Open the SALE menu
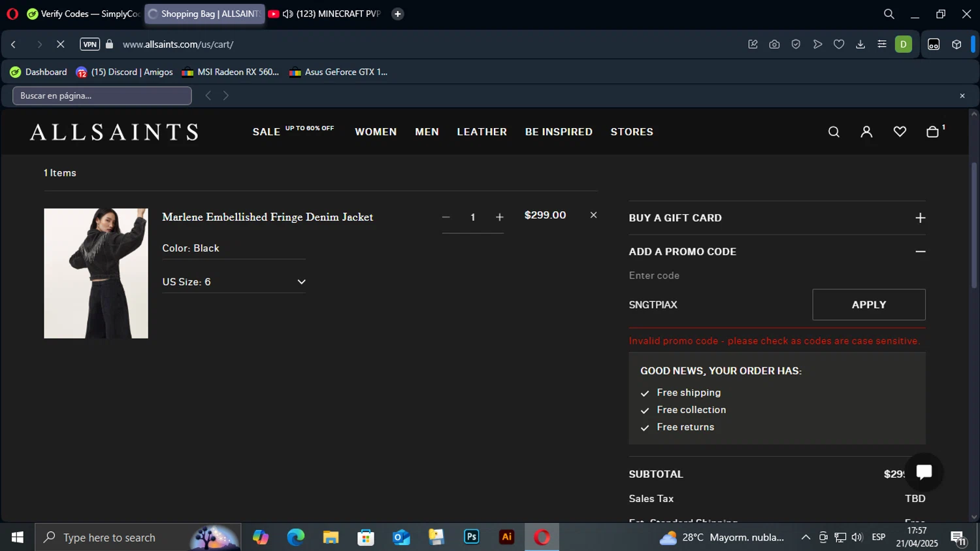 [267, 132]
